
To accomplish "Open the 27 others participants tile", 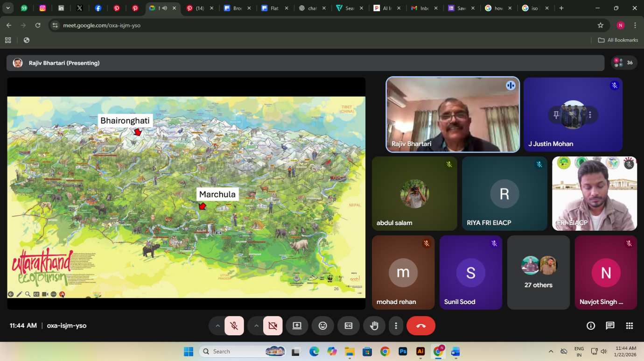I will [538, 272].
